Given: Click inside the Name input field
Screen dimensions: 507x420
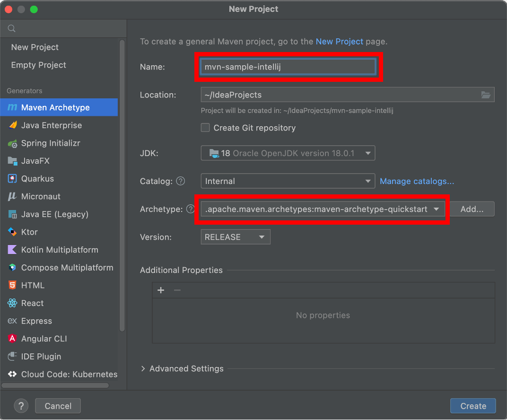Looking at the screenshot, I should pos(288,67).
